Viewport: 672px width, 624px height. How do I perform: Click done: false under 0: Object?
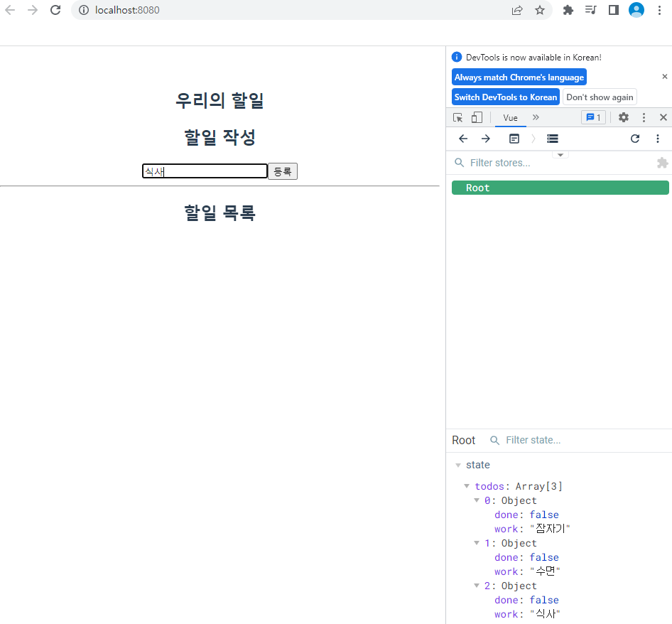click(x=526, y=515)
